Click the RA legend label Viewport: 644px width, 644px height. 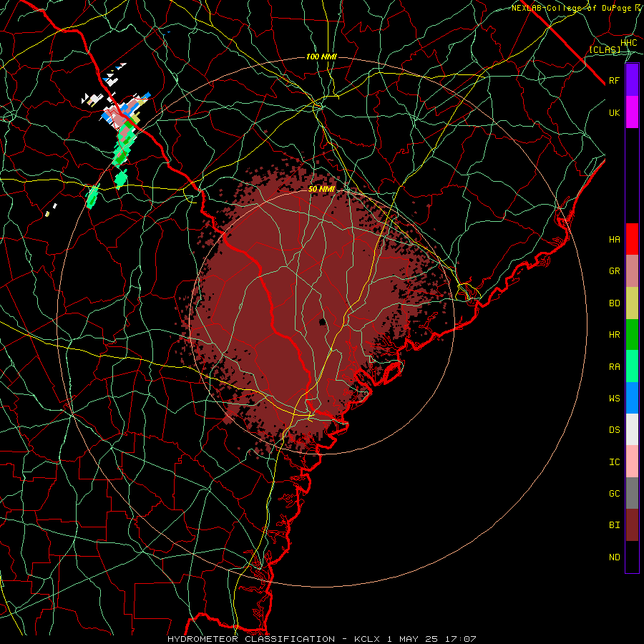615,367
